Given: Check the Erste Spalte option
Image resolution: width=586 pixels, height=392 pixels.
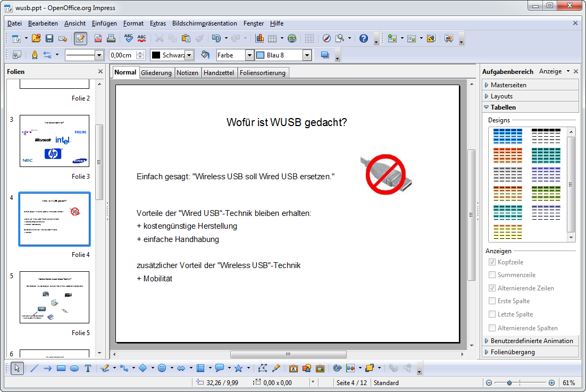Looking at the screenshot, I should point(492,301).
